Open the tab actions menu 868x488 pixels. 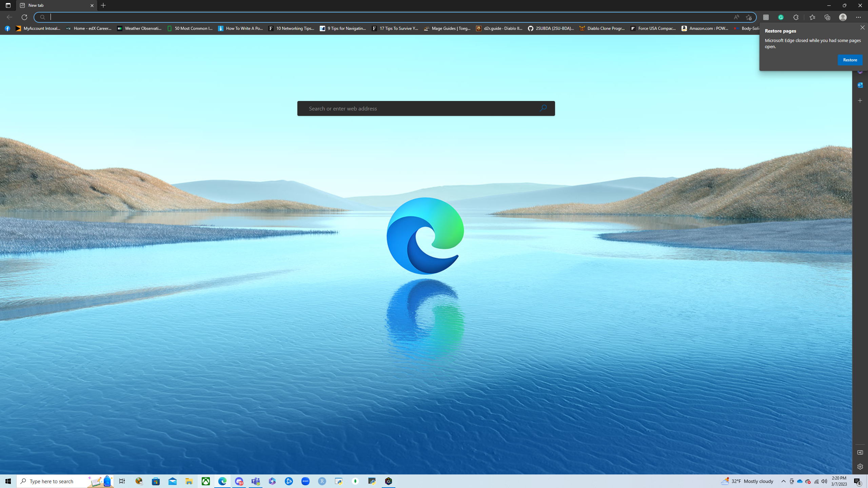click(8, 5)
